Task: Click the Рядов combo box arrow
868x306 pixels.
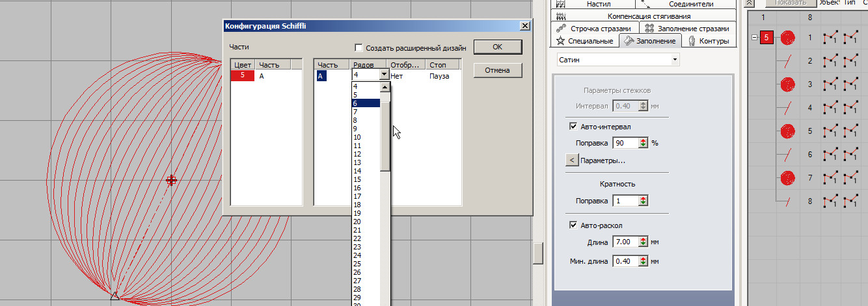Action: [x=384, y=75]
